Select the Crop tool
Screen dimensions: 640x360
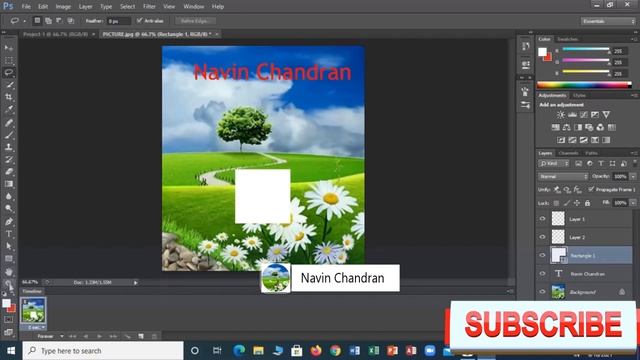(x=9, y=97)
